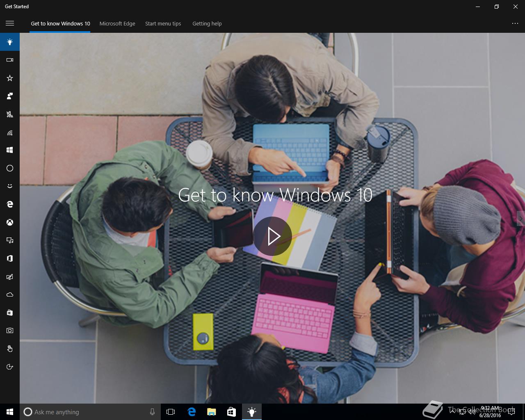Select the Store shopping bag sidebar icon
This screenshot has height=420, width=525.
(x=10, y=313)
